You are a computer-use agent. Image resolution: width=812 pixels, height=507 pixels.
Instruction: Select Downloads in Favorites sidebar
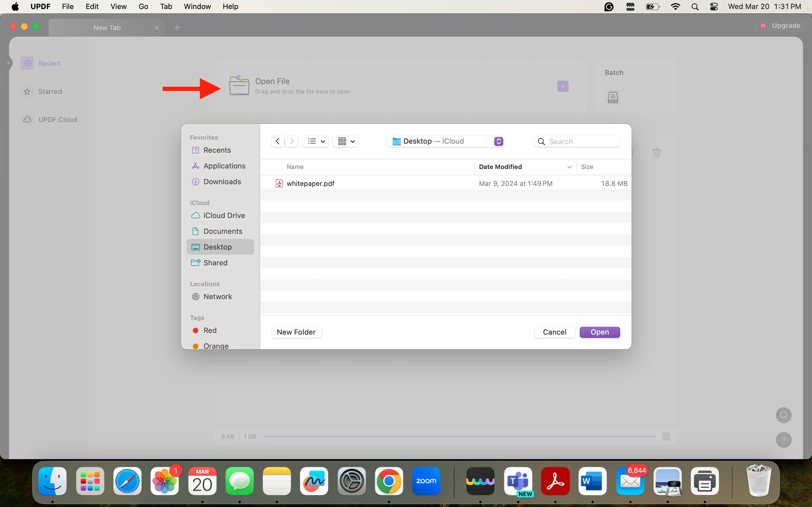pos(222,182)
